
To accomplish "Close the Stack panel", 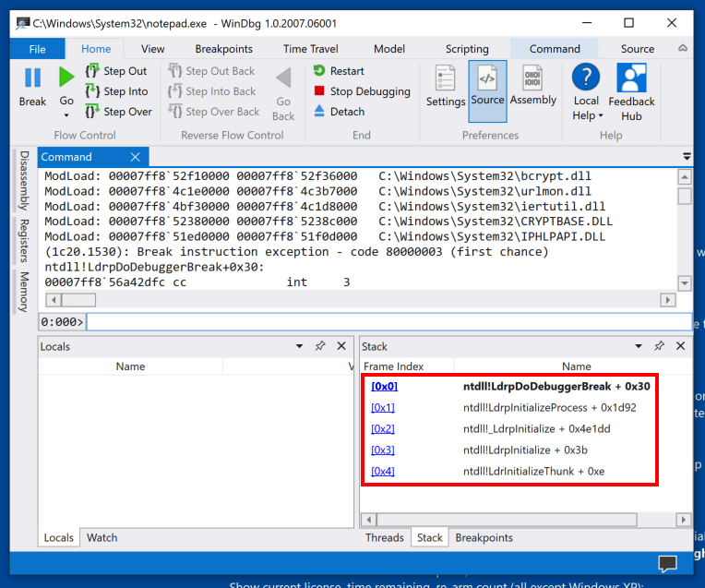I will click(681, 346).
